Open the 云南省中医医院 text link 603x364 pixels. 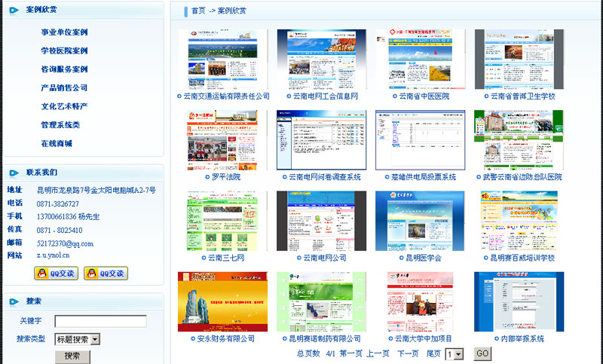(424, 96)
